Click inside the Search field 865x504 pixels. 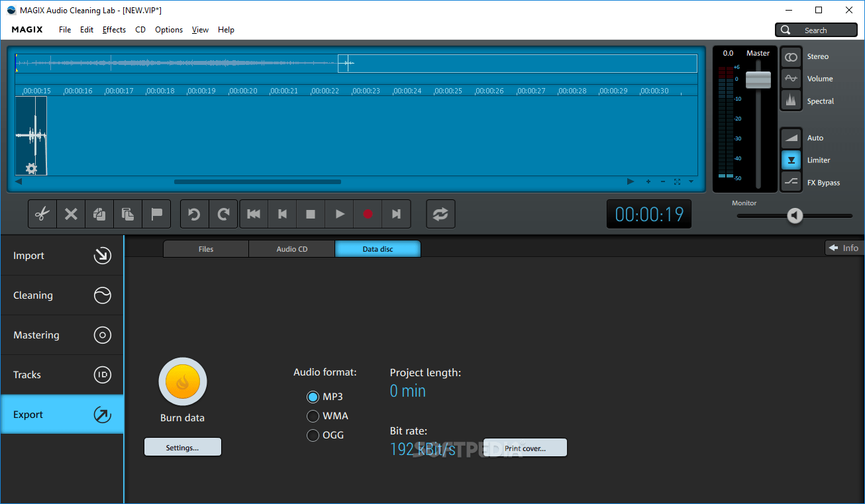pyautogui.click(x=821, y=29)
